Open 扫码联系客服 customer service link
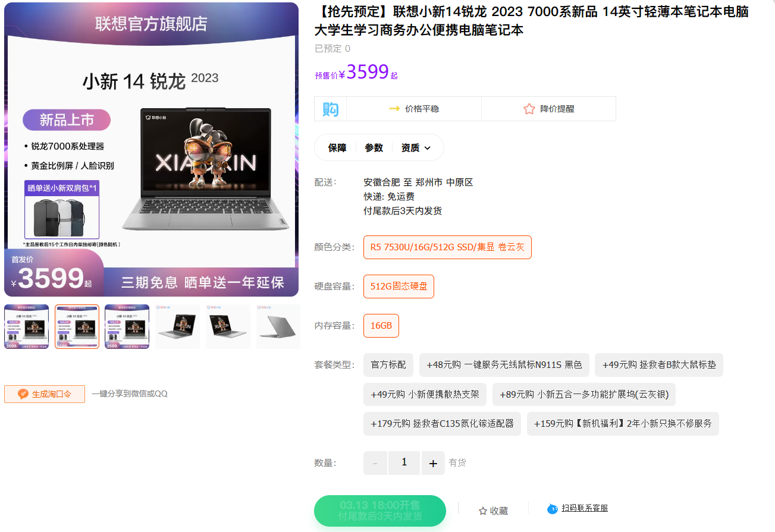 (578, 508)
